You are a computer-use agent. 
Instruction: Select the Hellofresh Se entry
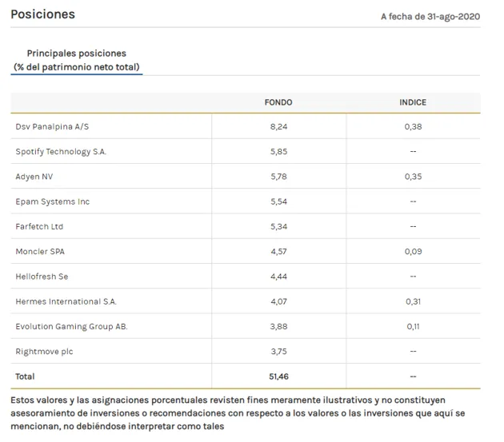(x=42, y=276)
